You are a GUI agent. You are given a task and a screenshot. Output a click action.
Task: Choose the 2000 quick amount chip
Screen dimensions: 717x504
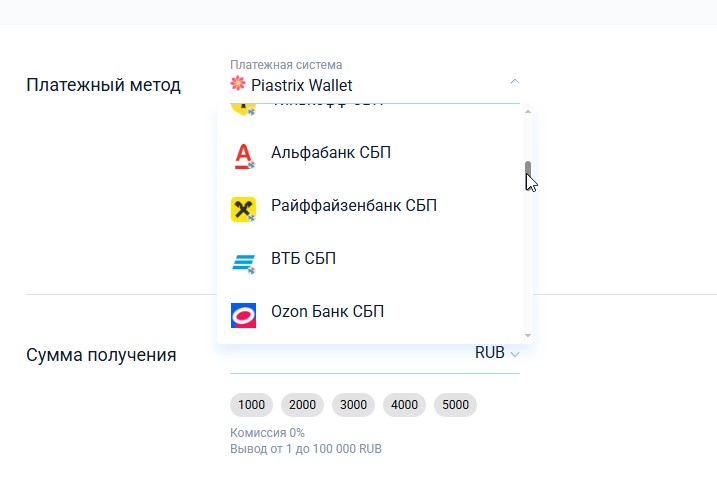(x=303, y=405)
